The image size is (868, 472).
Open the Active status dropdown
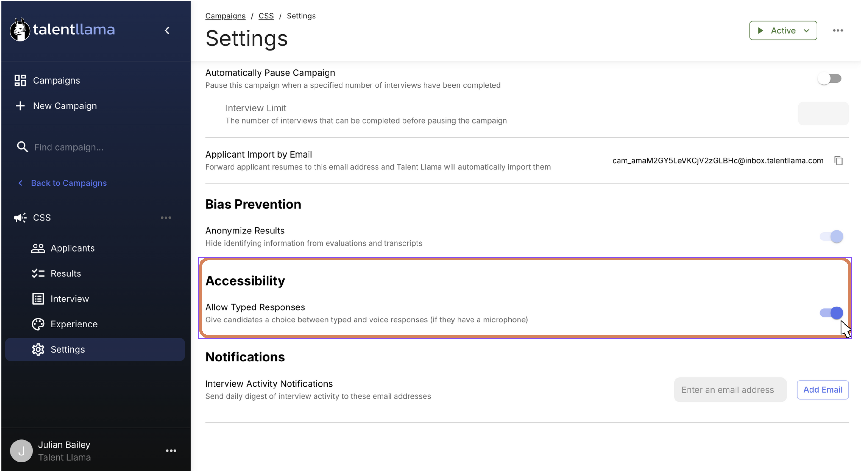click(783, 30)
